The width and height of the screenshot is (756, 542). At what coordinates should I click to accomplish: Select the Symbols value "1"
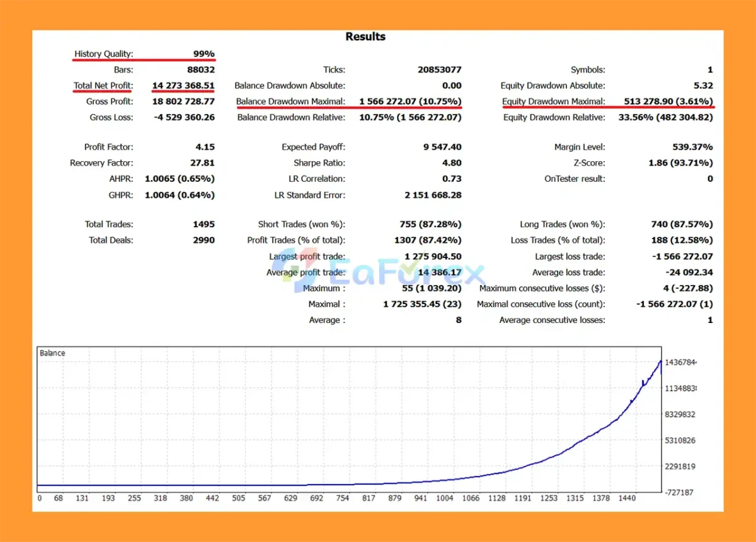click(710, 70)
